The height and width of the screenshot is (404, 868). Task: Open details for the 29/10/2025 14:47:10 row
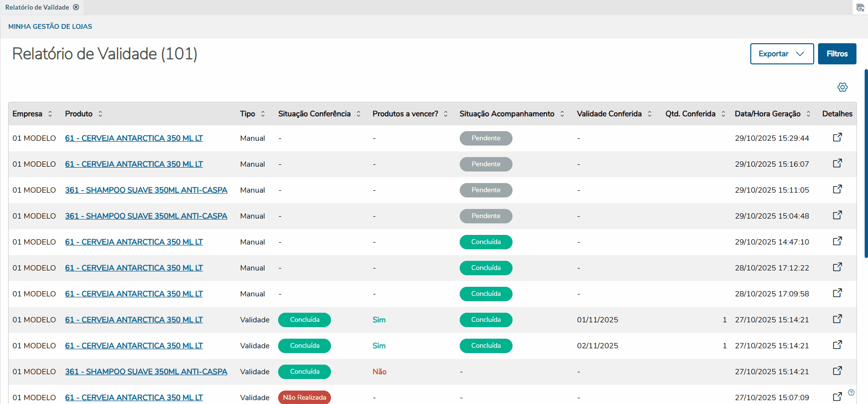[x=837, y=241]
